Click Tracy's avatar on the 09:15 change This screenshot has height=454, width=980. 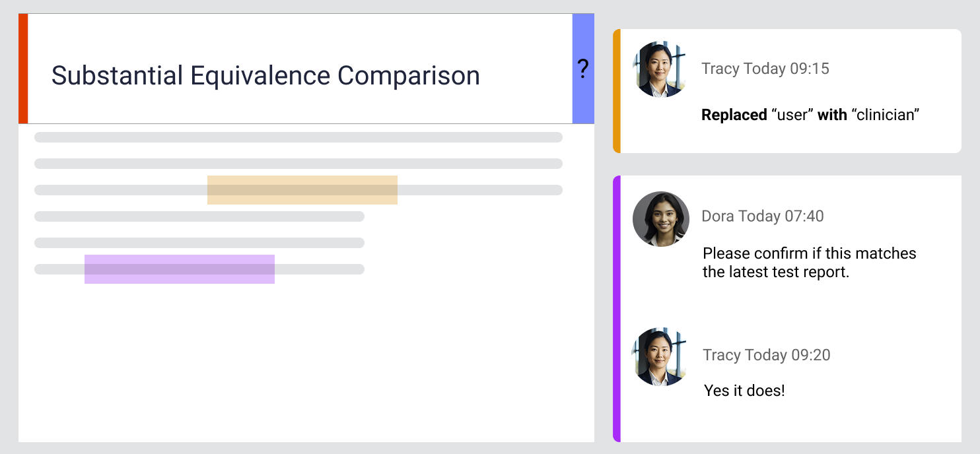point(659,70)
